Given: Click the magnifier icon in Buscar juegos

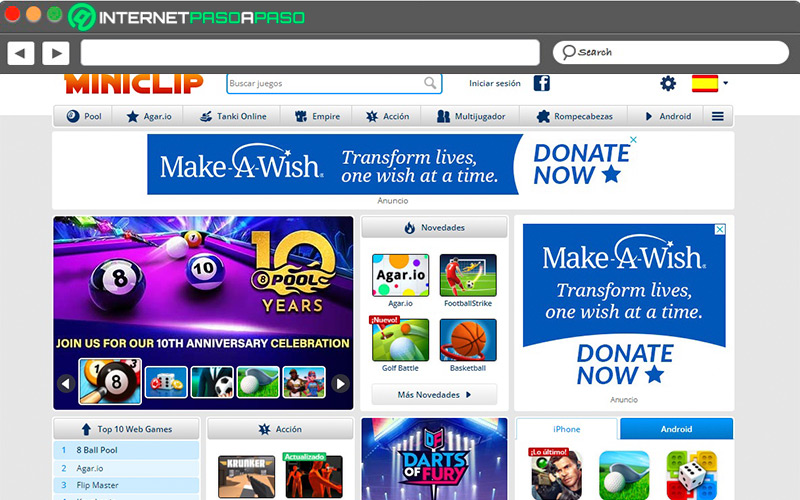Looking at the screenshot, I should (430, 83).
